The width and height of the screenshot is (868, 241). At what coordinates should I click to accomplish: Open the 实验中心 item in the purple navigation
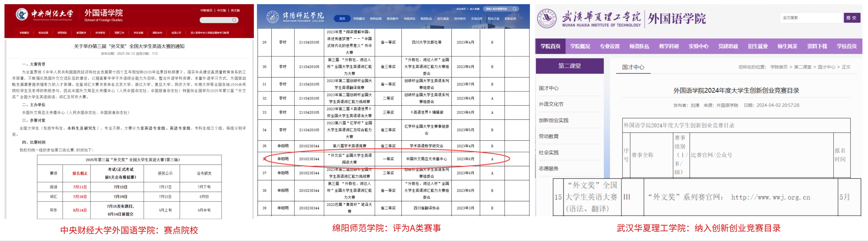coord(698,46)
